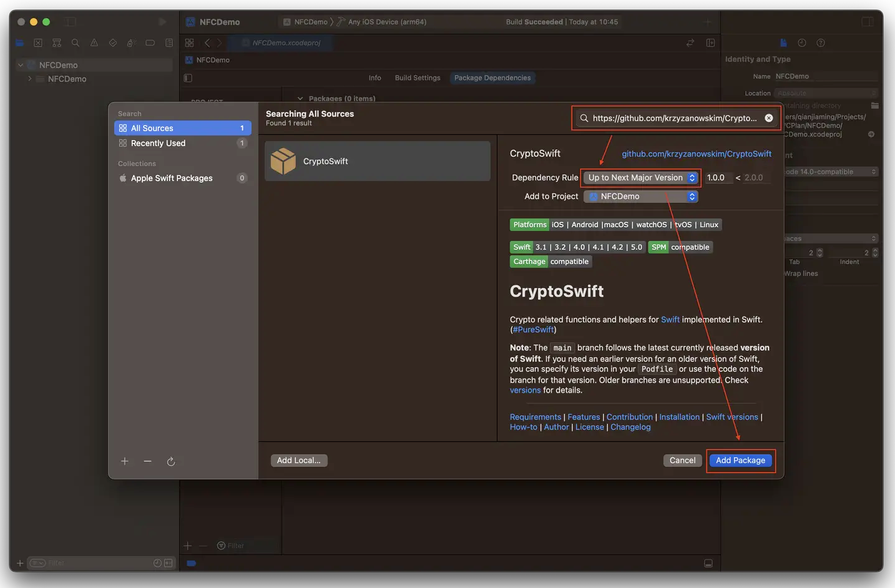Image resolution: width=895 pixels, height=588 pixels.
Task: Open the Symbol navigator icon
Action: (57, 43)
